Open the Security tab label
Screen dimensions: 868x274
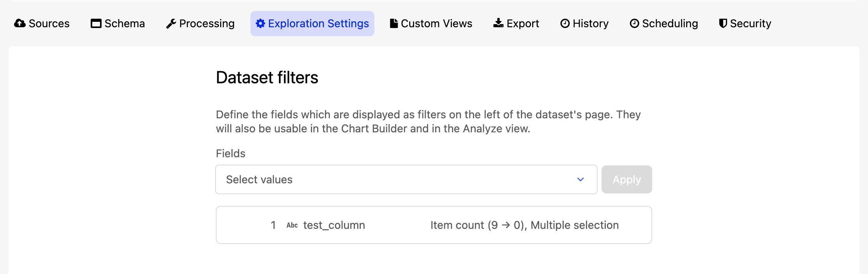click(750, 23)
